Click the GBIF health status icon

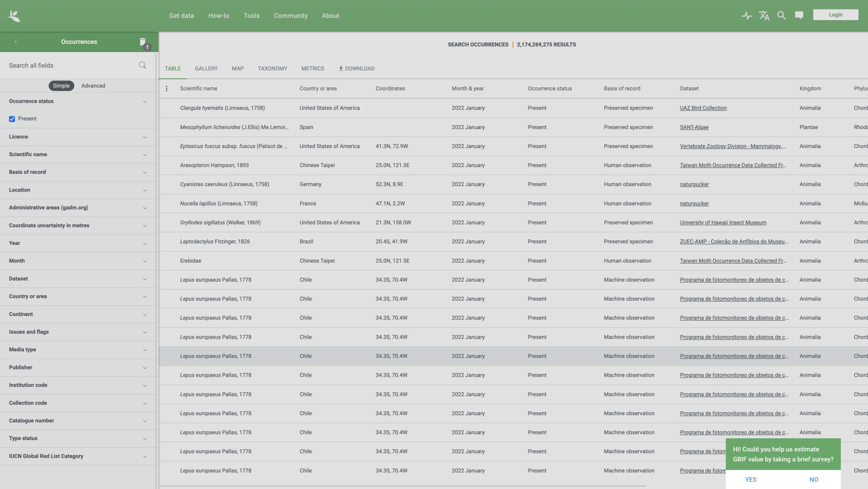pyautogui.click(x=747, y=15)
